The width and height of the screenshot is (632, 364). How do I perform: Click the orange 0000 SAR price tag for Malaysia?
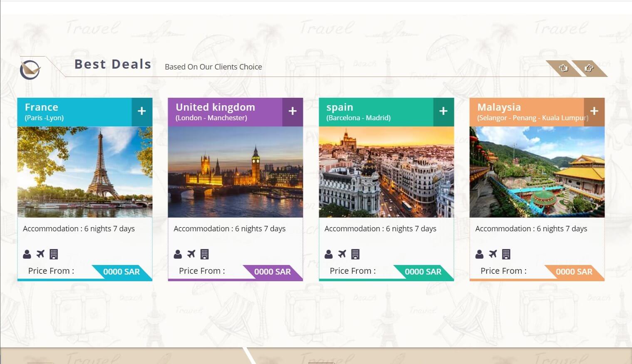[574, 272]
